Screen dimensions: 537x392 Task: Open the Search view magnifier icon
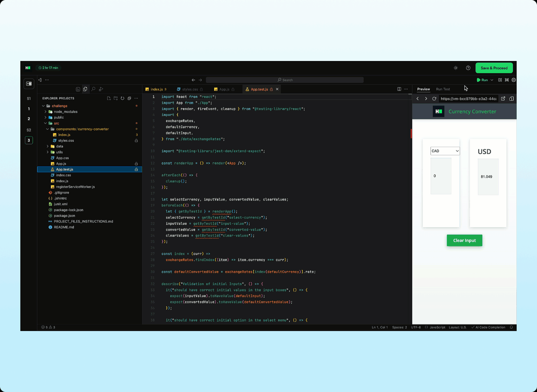(x=93, y=89)
